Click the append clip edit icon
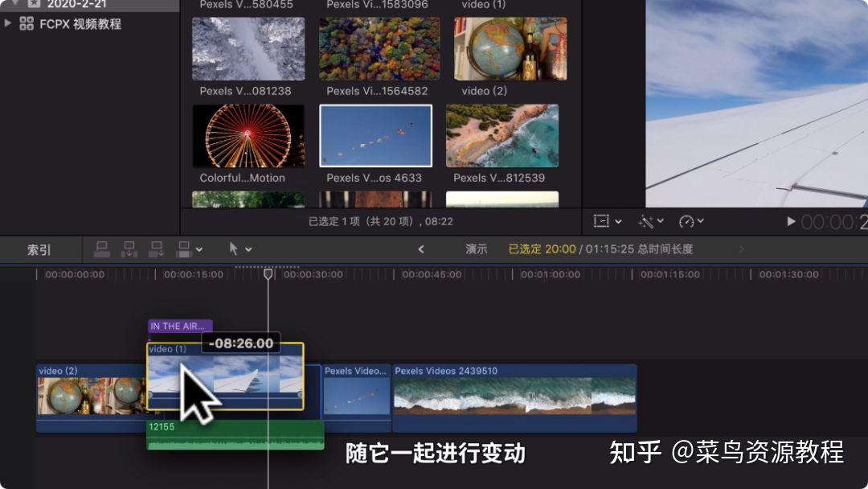 (157, 250)
